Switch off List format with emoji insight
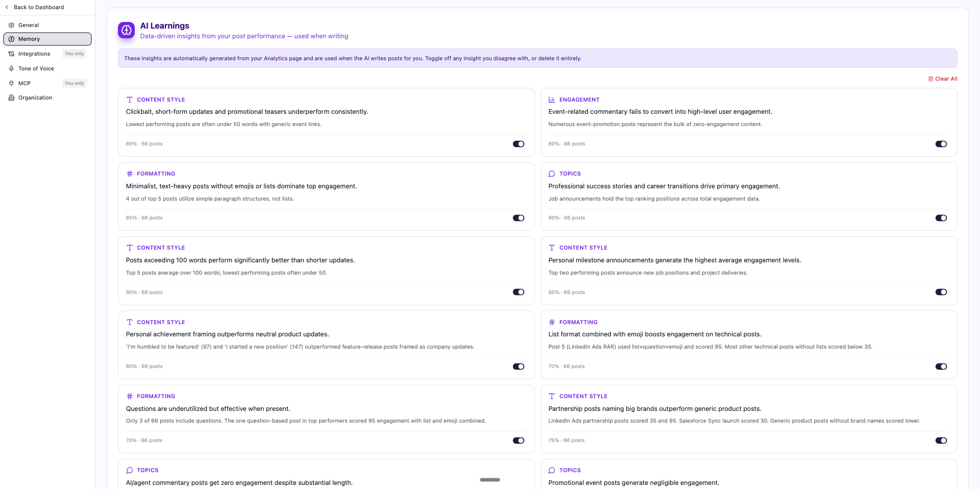Screen dimensions: 980x489 click(x=941, y=366)
